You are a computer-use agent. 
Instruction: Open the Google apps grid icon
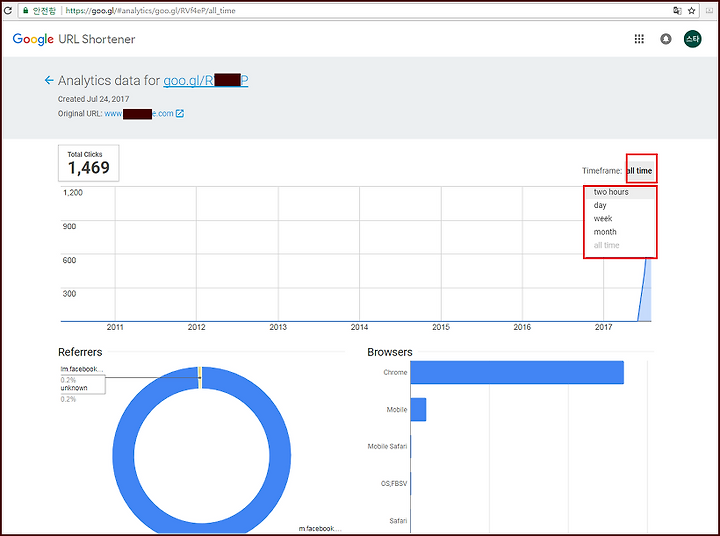pos(639,39)
